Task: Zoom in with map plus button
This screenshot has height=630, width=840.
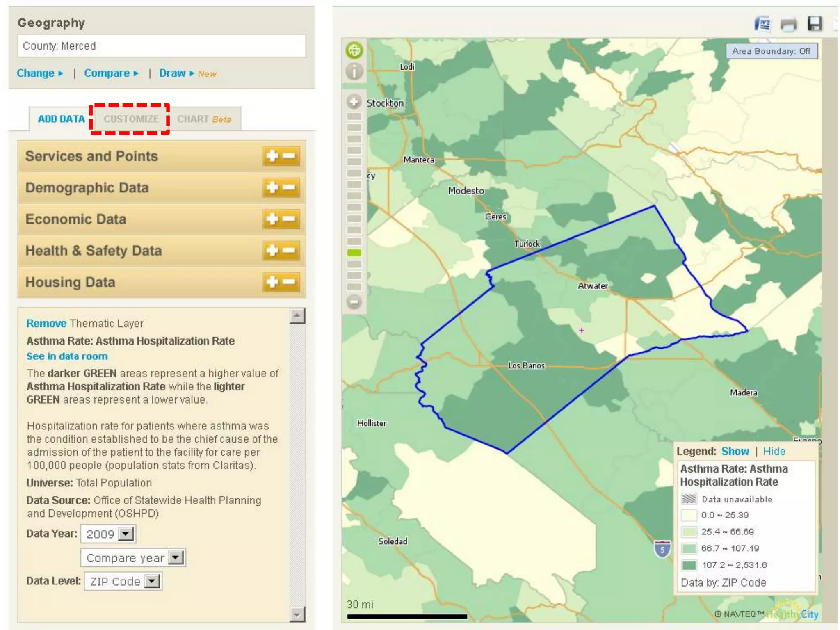Action: coord(354,101)
